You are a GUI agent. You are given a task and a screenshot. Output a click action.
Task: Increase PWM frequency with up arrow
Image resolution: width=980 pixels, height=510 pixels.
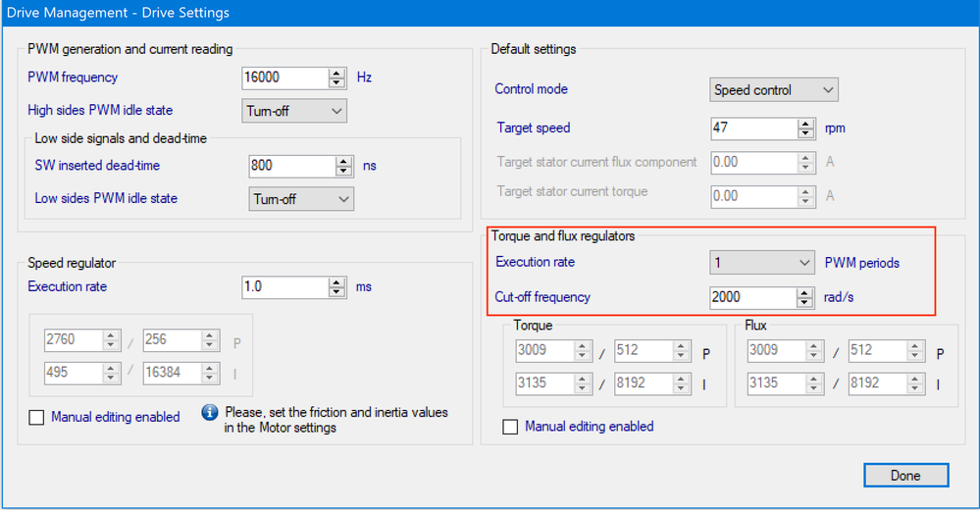(336, 73)
